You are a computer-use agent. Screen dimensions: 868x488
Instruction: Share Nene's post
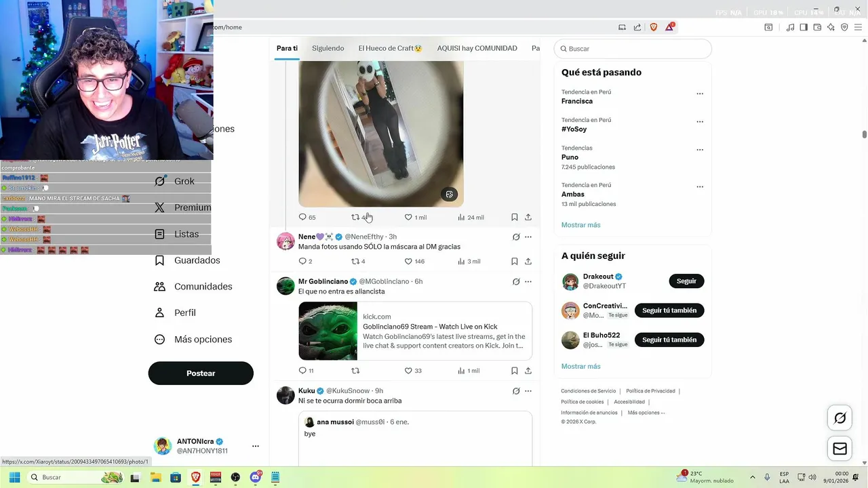tap(528, 261)
